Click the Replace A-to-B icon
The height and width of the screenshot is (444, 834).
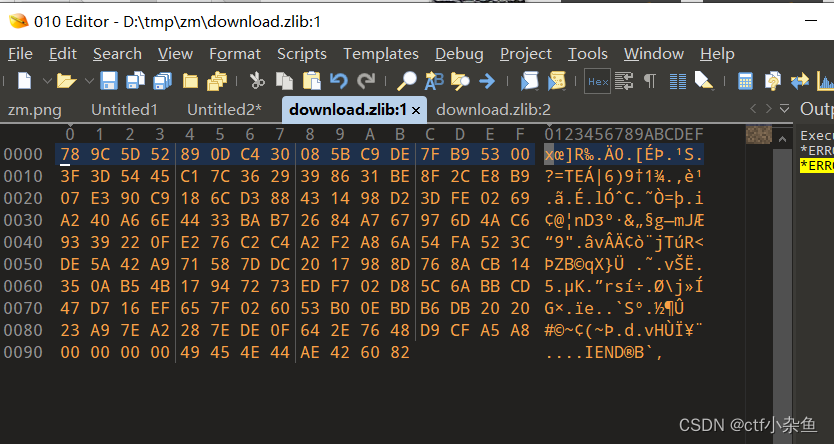433,81
